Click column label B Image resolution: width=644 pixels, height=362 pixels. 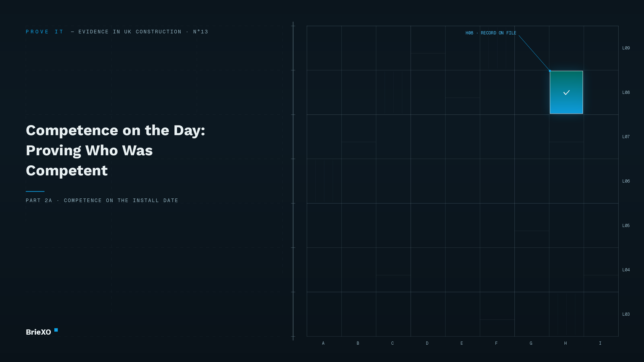click(358, 343)
